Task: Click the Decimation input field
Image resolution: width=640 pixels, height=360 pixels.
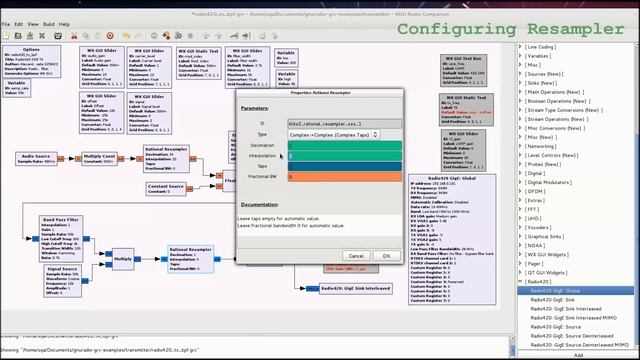Action: tap(344, 145)
